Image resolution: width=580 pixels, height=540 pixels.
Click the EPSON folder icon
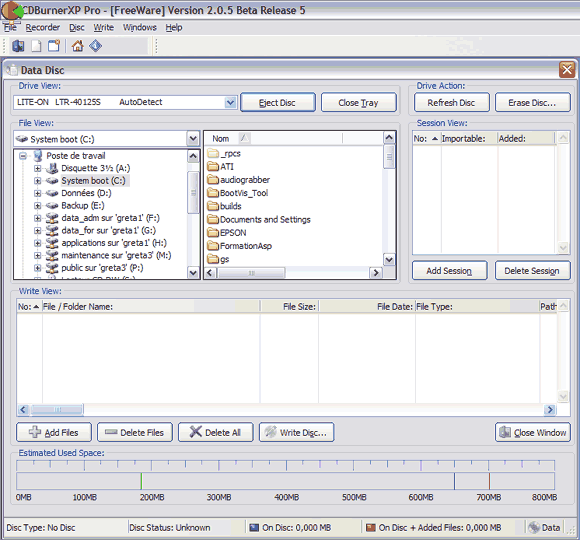[213, 233]
